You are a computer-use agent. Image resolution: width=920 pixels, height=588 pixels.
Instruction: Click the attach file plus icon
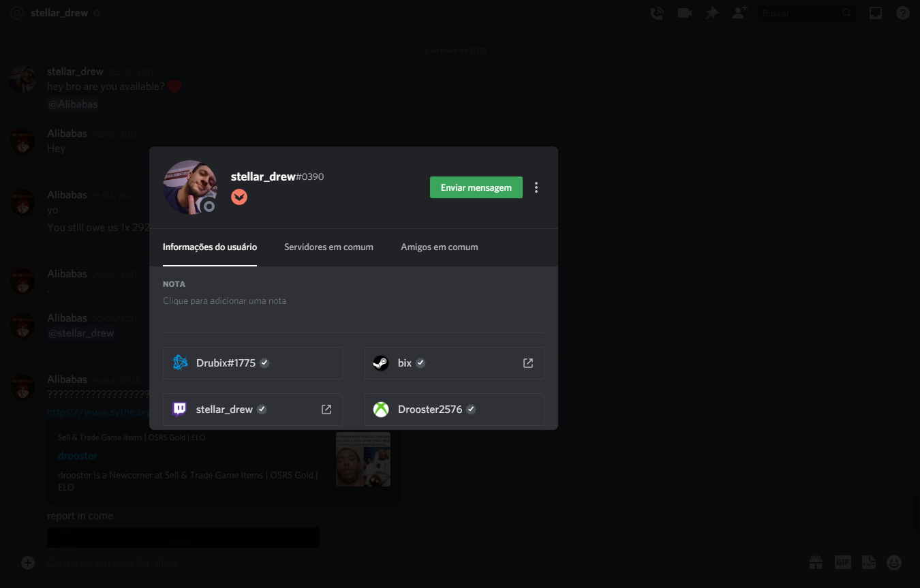(x=28, y=563)
